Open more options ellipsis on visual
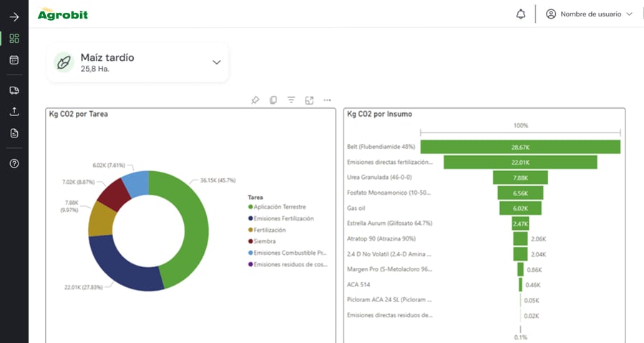The width and height of the screenshot is (644, 343). tap(327, 100)
